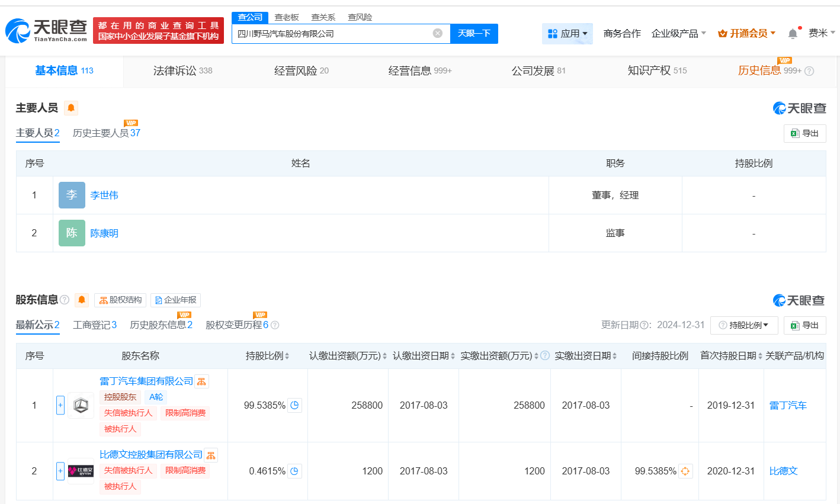The width and height of the screenshot is (840, 504).
Task: Click the help icon beside 更新日期
Action: coord(645,325)
